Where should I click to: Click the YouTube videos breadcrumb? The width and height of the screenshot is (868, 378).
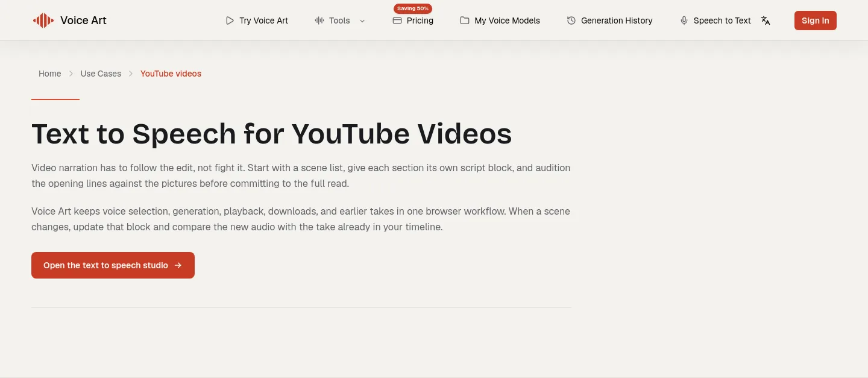click(171, 74)
